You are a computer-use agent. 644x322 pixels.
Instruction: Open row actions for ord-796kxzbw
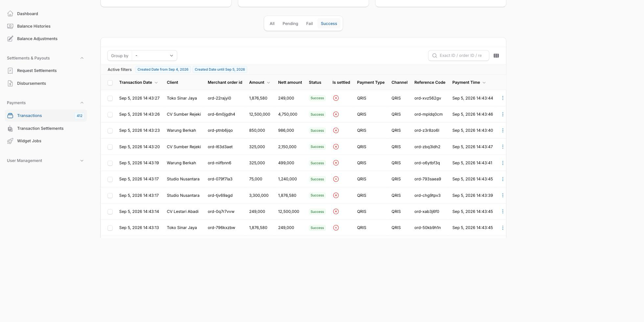point(503,228)
